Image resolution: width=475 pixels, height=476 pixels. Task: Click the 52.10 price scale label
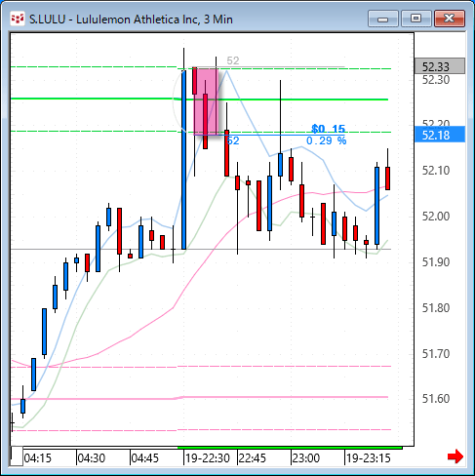point(436,170)
